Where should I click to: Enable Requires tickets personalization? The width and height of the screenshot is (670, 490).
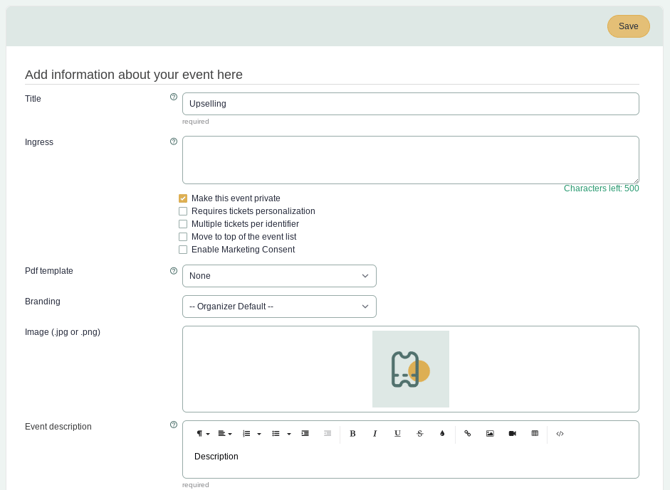(183, 211)
